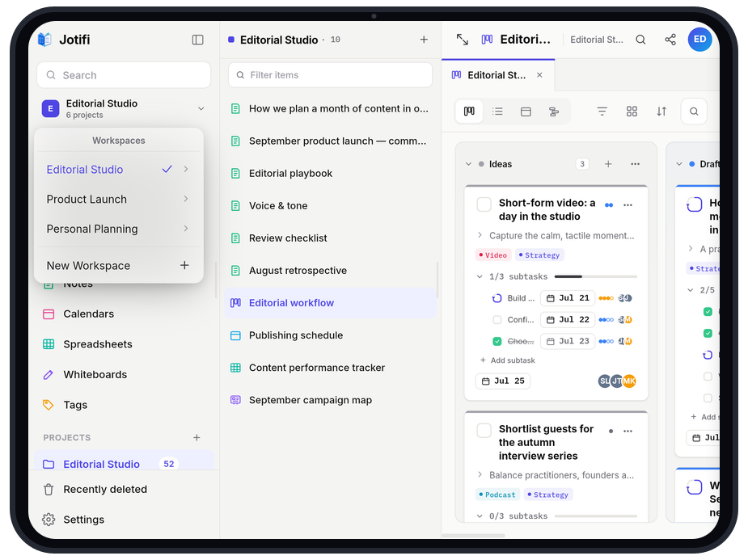Screen dimensions: 748x560
Task: Add card to Ideas column
Action: [608, 164]
